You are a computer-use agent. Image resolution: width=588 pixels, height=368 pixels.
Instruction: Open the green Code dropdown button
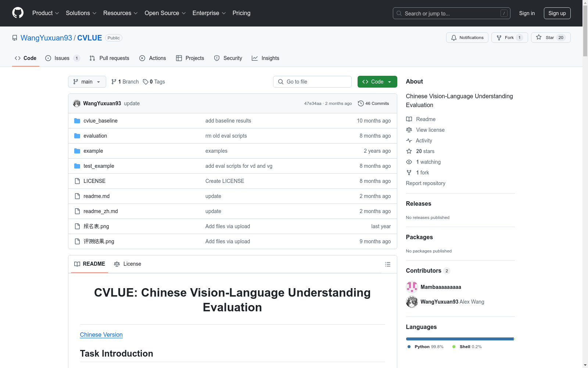[x=377, y=82]
